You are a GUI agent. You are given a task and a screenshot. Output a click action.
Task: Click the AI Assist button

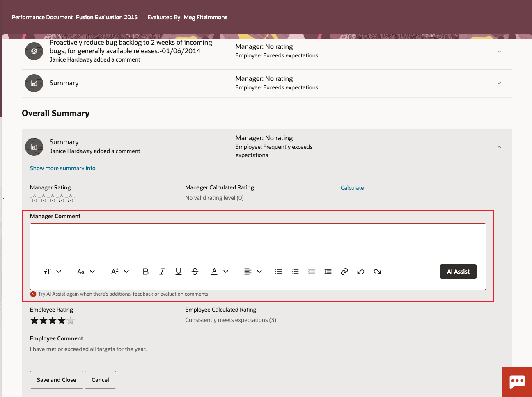[458, 272]
